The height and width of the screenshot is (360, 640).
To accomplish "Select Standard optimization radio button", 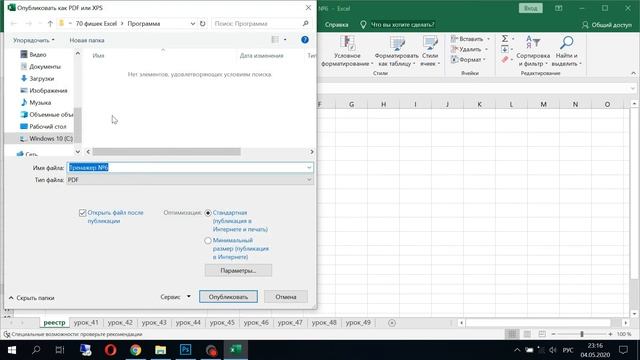I will point(208,213).
